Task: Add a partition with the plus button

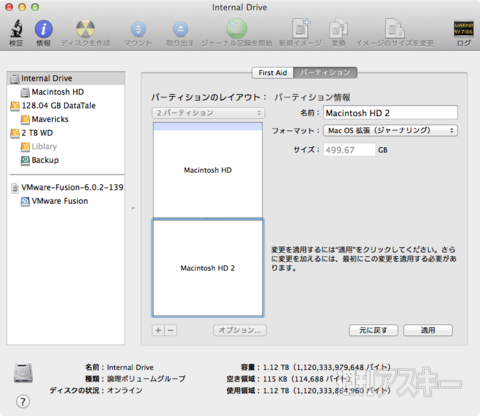Action: [158, 330]
